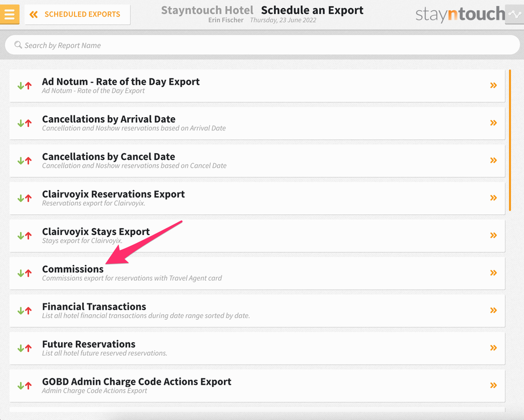Click 'List all hotel future reserved reservations' description
The image size is (524, 420).
tap(105, 353)
